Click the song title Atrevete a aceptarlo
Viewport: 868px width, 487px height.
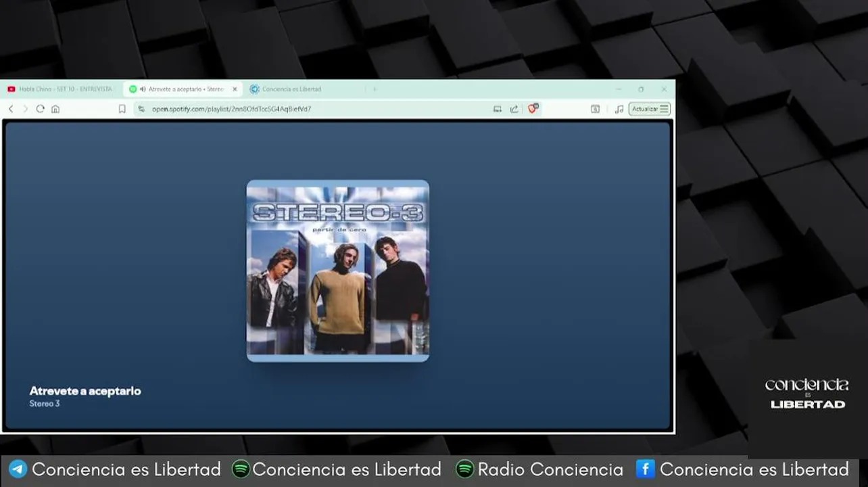point(85,391)
